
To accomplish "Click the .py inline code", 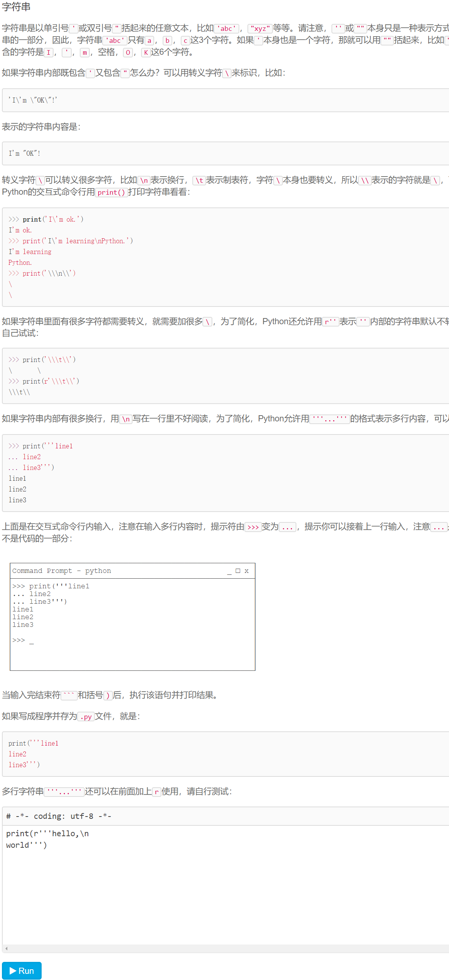I will coord(86,717).
